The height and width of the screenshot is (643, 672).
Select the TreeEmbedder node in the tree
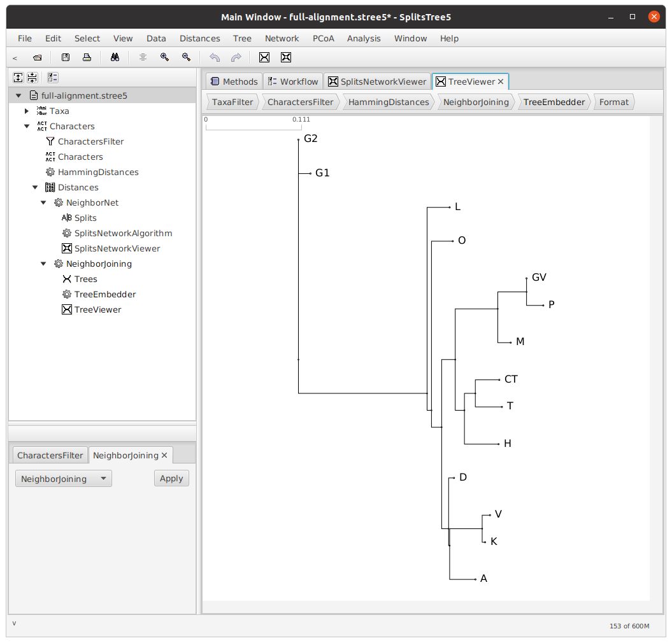[x=104, y=295]
